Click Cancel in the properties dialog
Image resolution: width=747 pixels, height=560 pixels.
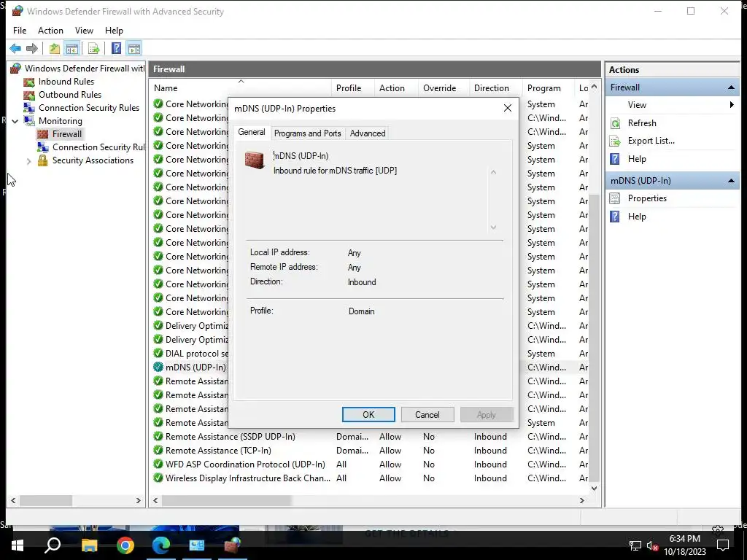click(x=427, y=415)
